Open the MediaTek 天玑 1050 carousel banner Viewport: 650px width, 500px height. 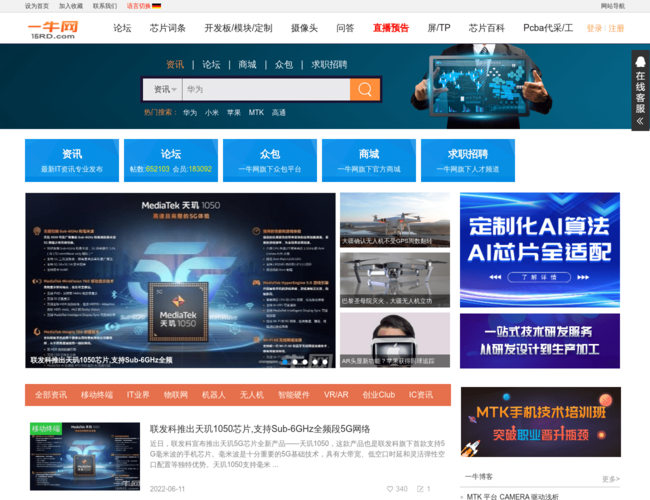tap(180, 280)
